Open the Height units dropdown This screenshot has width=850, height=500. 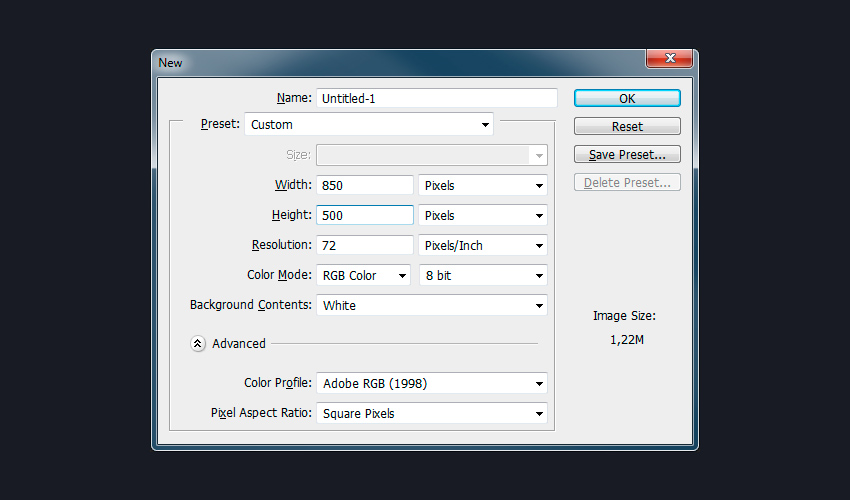(482, 215)
